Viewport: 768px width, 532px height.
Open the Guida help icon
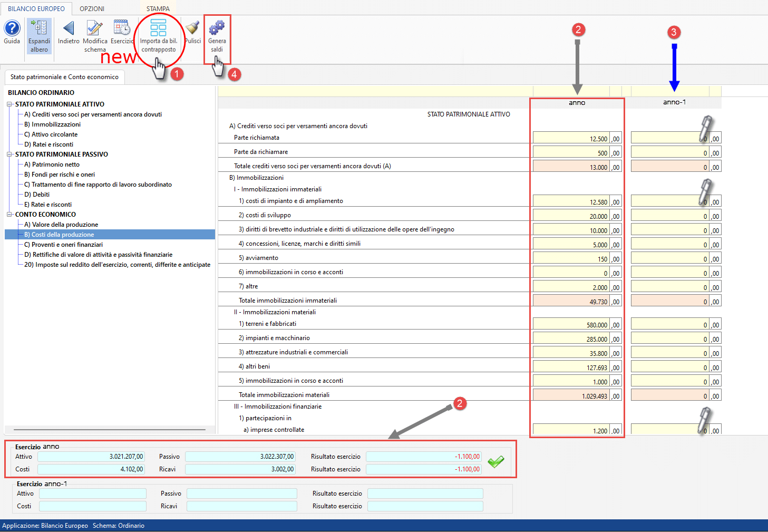(12, 32)
